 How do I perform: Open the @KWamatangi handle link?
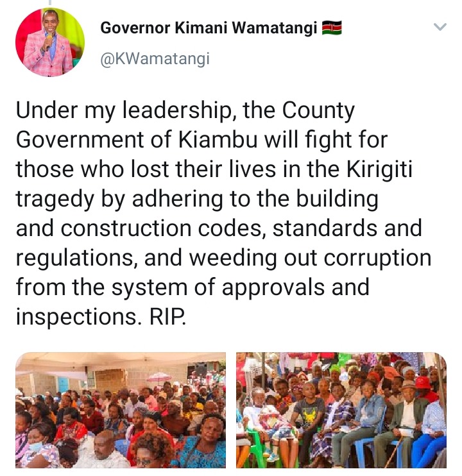click(155, 58)
